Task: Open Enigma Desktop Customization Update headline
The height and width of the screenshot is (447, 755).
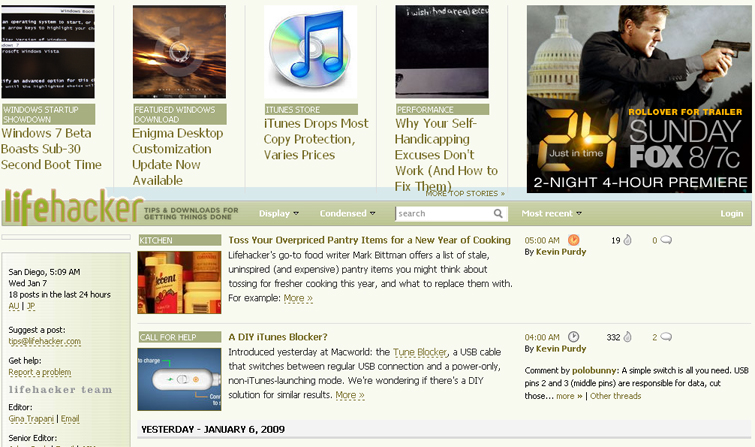Action: pyautogui.click(x=178, y=157)
